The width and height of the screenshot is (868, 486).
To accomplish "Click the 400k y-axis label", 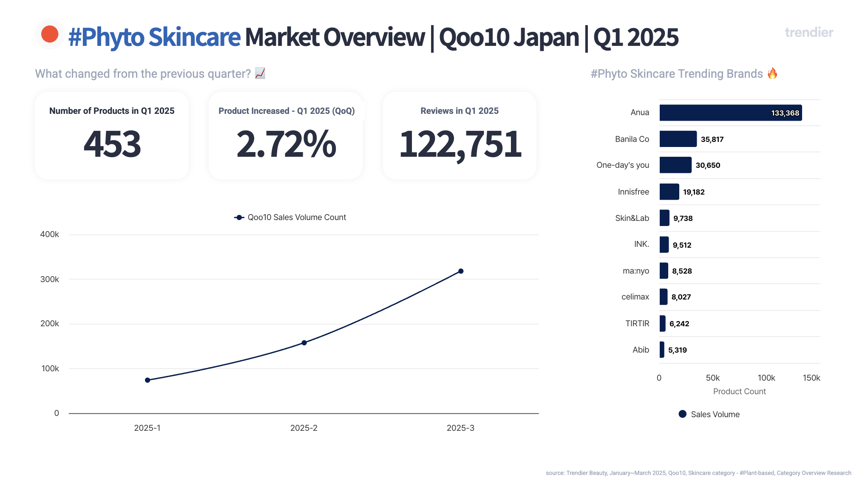I will tap(49, 235).
